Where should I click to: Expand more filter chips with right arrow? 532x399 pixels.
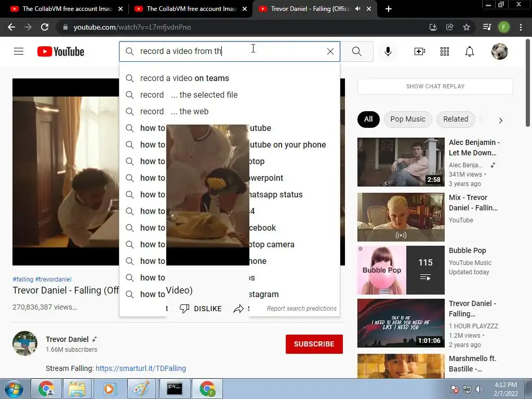tap(500, 120)
